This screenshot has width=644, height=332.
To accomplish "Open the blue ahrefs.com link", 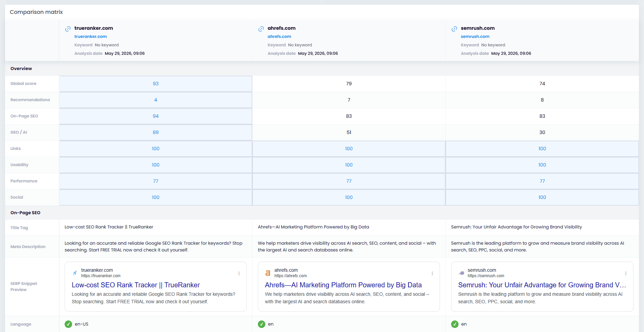I will (x=279, y=37).
